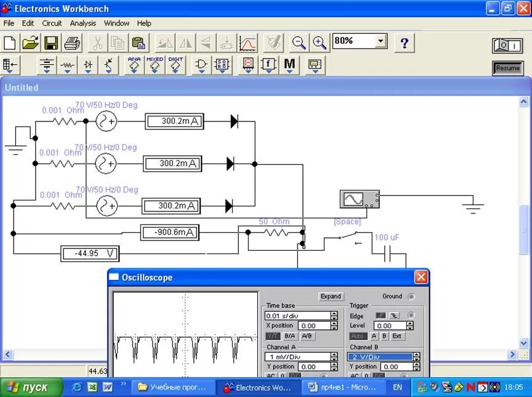This screenshot has height=397, width=532.
Task: Open the Circuit menu
Action: (x=52, y=23)
